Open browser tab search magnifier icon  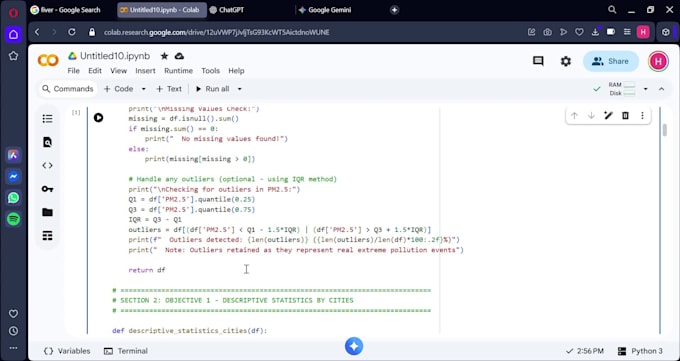(612, 10)
